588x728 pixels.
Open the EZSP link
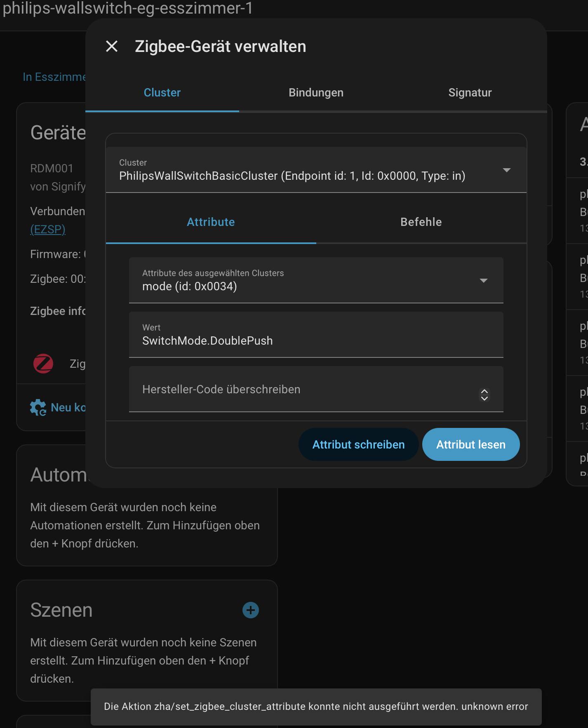[48, 229]
